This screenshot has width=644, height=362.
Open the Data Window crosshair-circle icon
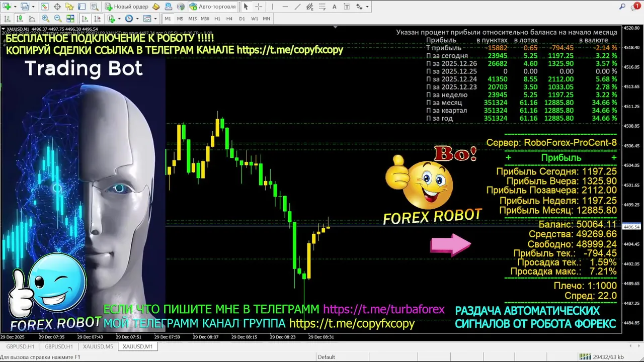tap(57, 7)
